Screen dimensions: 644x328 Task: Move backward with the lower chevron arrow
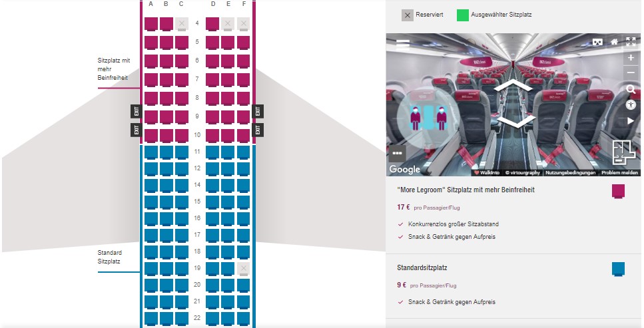513,122
